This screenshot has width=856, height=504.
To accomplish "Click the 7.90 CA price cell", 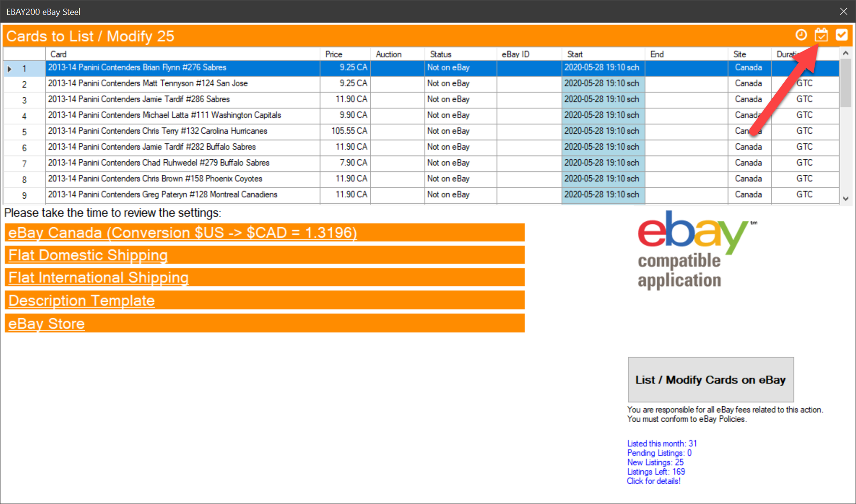I will pos(345,163).
